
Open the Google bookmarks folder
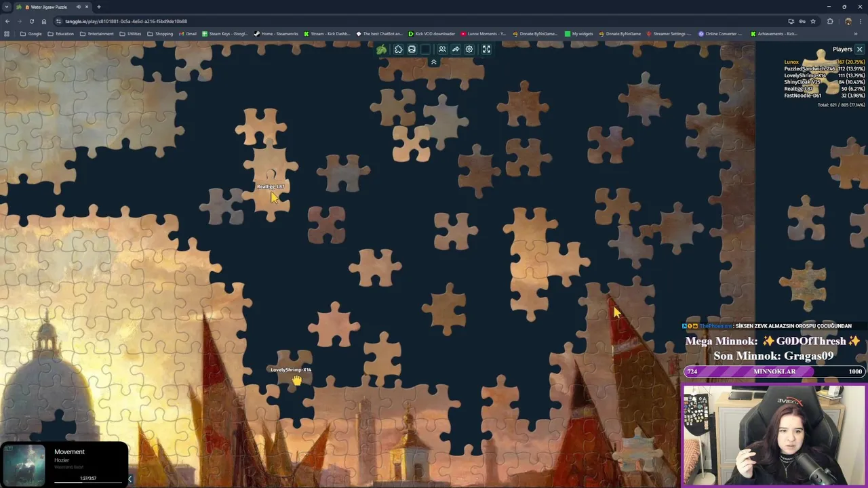coord(31,34)
